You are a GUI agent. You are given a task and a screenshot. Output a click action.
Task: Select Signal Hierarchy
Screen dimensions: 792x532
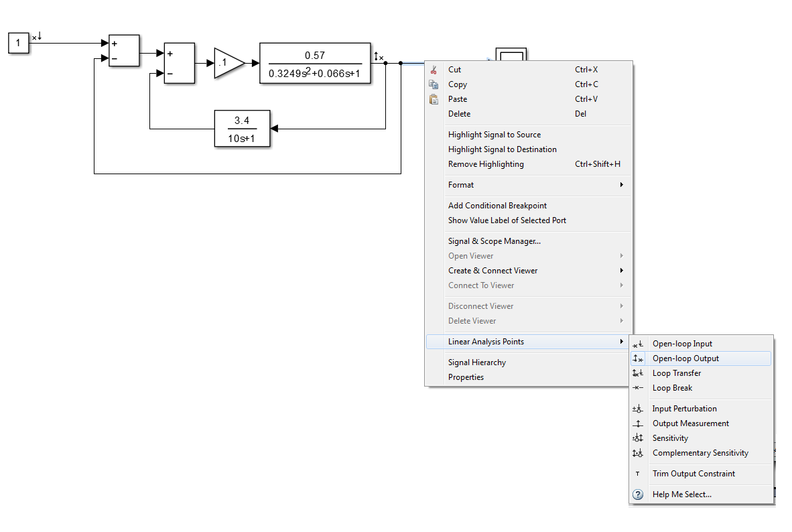(x=529, y=362)
